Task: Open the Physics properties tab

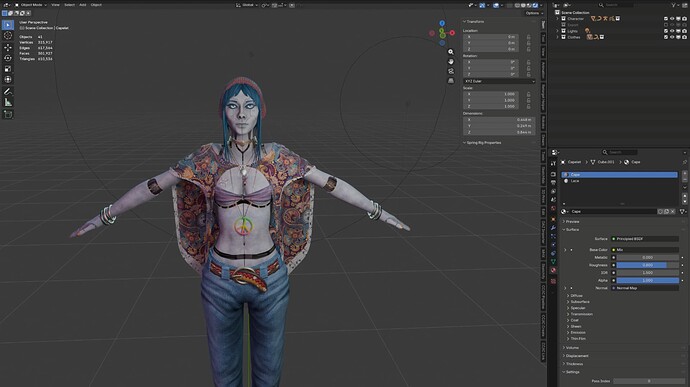Action: (x=553, y=244)
